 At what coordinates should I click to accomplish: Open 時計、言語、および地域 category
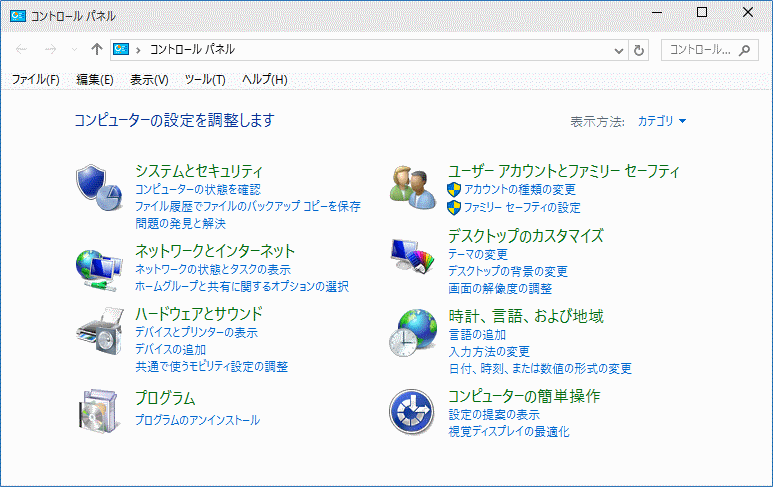coord(526,316)
